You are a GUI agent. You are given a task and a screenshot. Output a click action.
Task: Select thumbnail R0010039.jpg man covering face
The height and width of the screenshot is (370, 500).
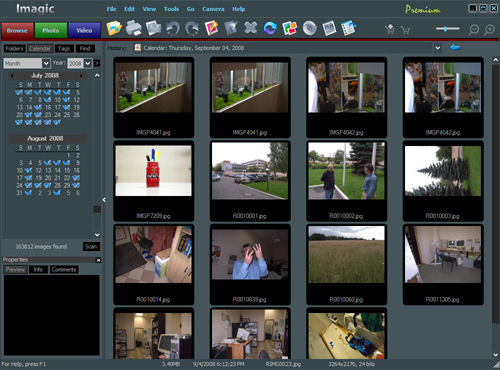click(250, 264)
